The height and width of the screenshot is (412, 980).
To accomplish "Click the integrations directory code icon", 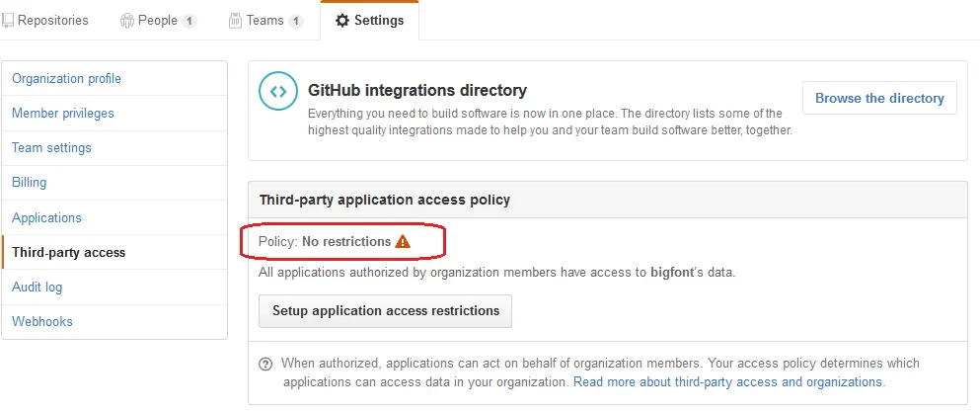I will [277, 92].
